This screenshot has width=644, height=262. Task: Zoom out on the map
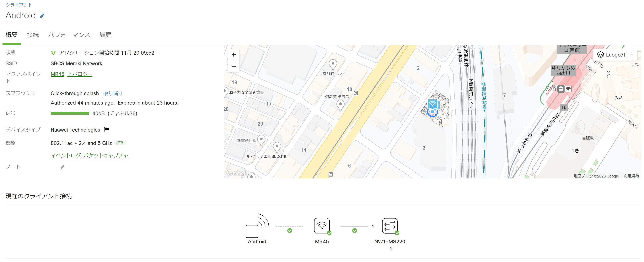(233, 66)
